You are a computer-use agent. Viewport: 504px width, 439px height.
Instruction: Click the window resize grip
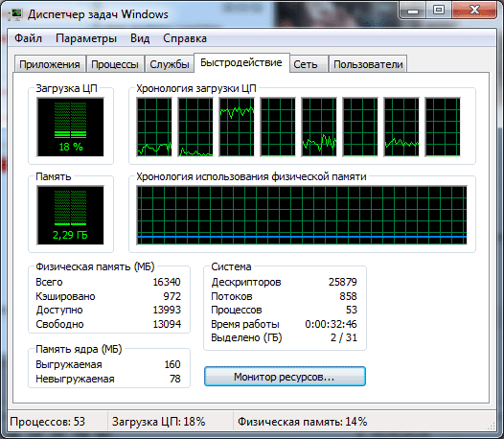[492, 426]
